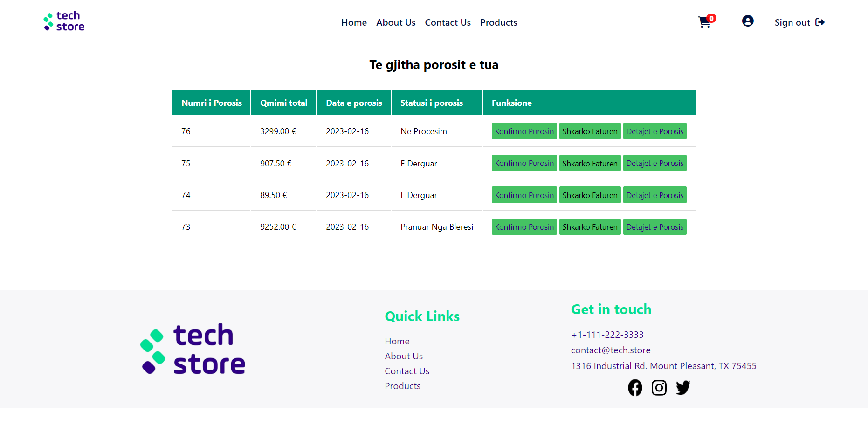Click the Quick Links heading
Viewport: 868px width, 439px height.
[422, 316]
